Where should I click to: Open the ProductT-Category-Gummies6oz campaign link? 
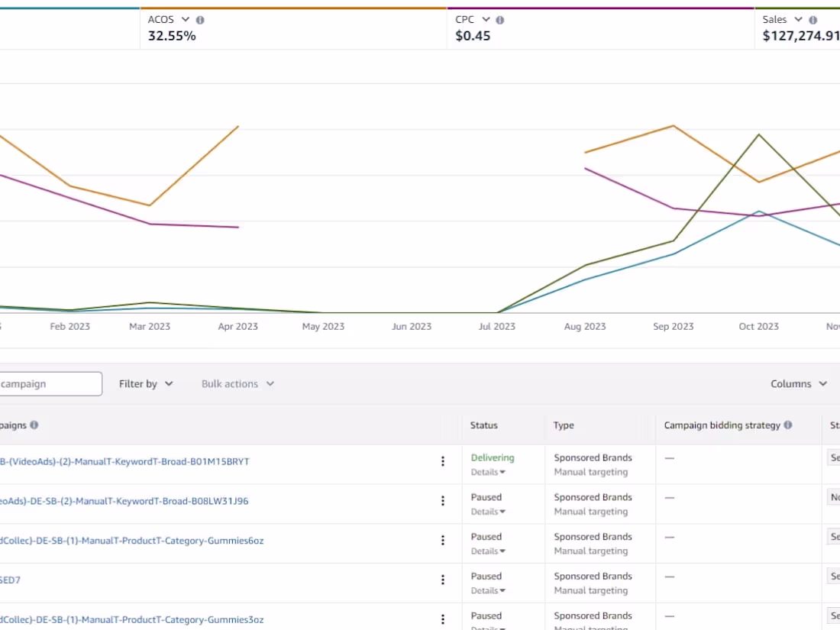[132, 541]
